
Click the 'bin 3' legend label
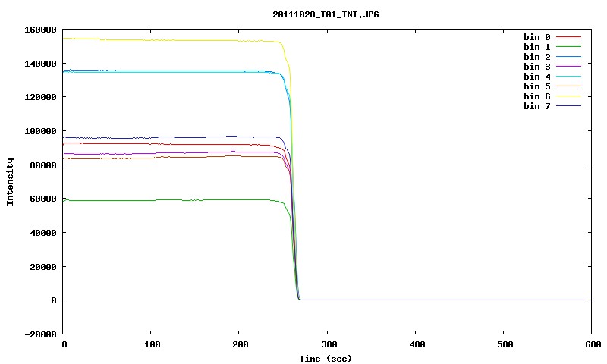pos(537,67)
